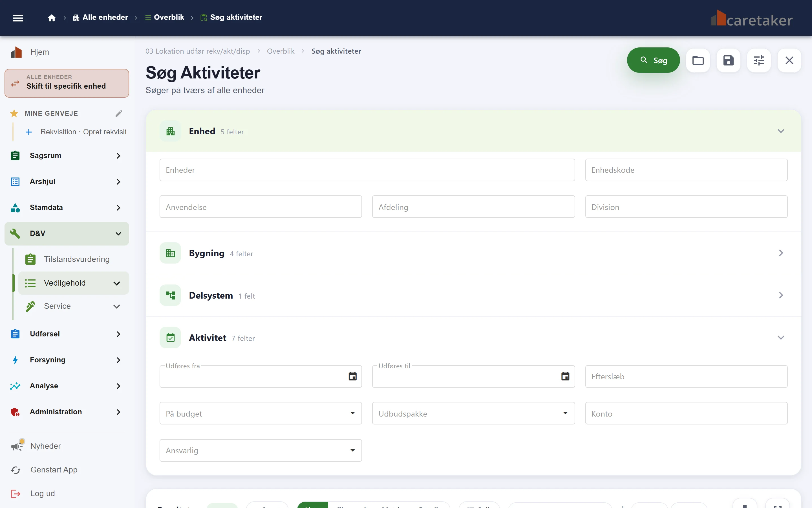
Task: Open the Ansvarlig dropdown
Action: coord(261,450)
